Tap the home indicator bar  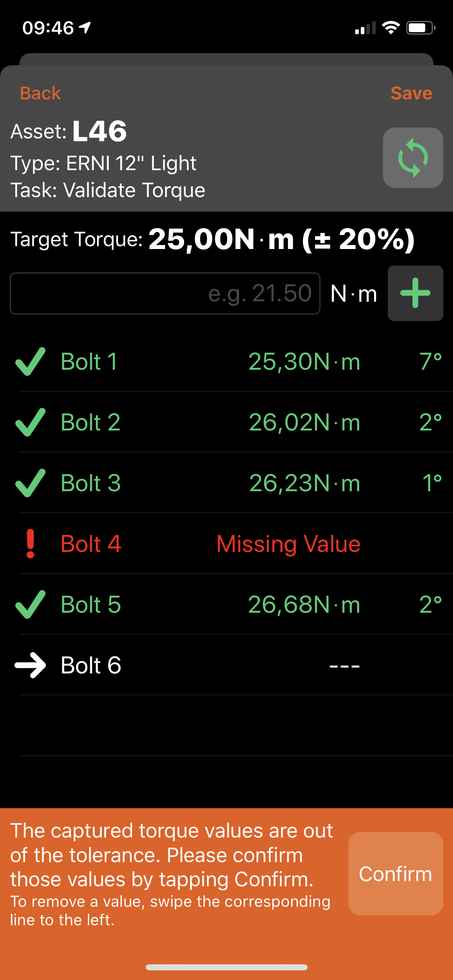point(226,967)
